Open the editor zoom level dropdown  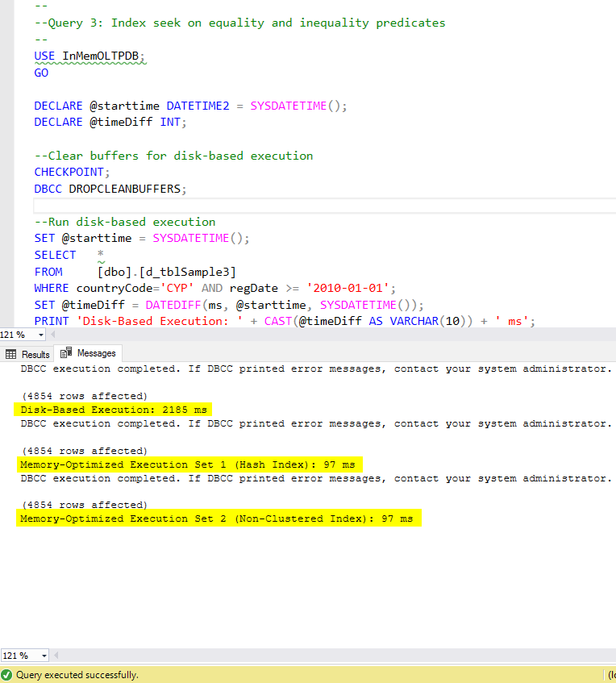pyautogui.click(x=41, y=335)
